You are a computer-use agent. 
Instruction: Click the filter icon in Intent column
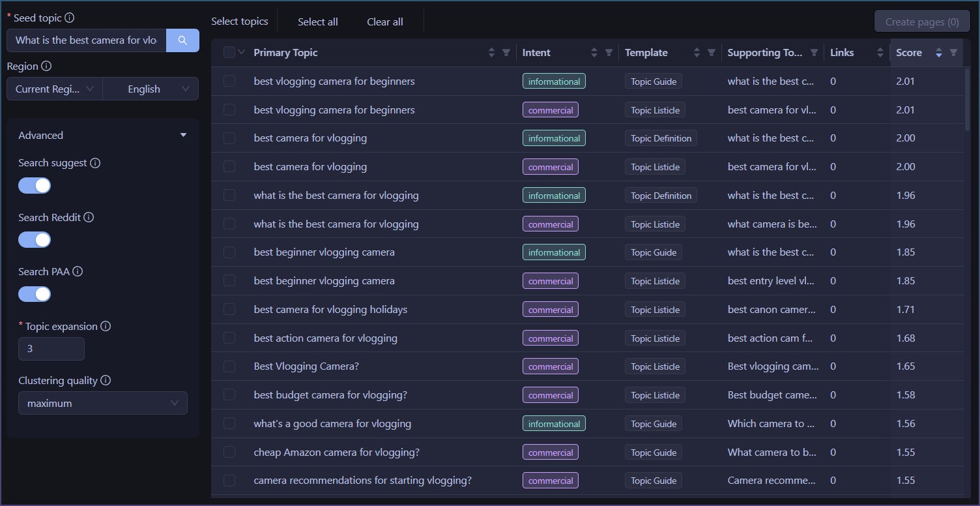coord(609,53)
